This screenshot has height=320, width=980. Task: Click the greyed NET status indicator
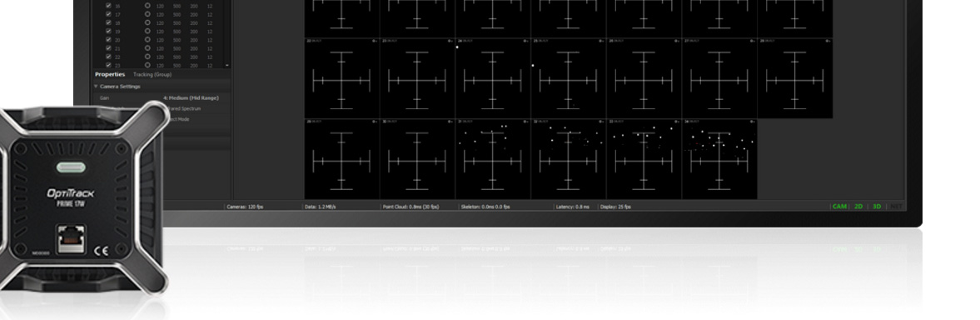click(x=896, y=207)
